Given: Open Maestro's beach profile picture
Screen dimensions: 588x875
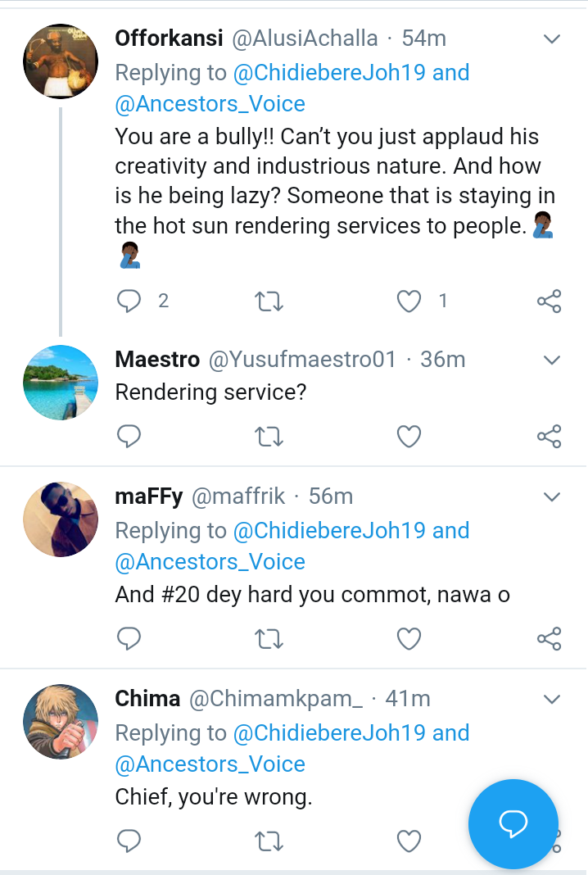Looking at the screenshot, I should point(61,383).
